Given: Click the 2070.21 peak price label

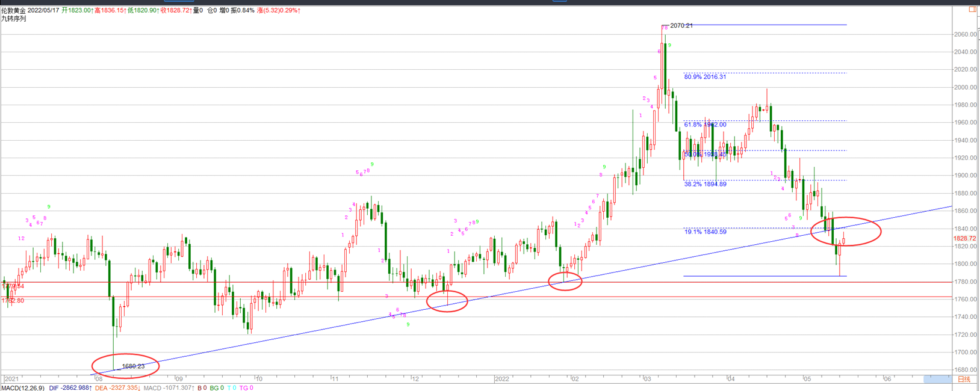Looking at the screenshot, I should [x=681, y=26].
